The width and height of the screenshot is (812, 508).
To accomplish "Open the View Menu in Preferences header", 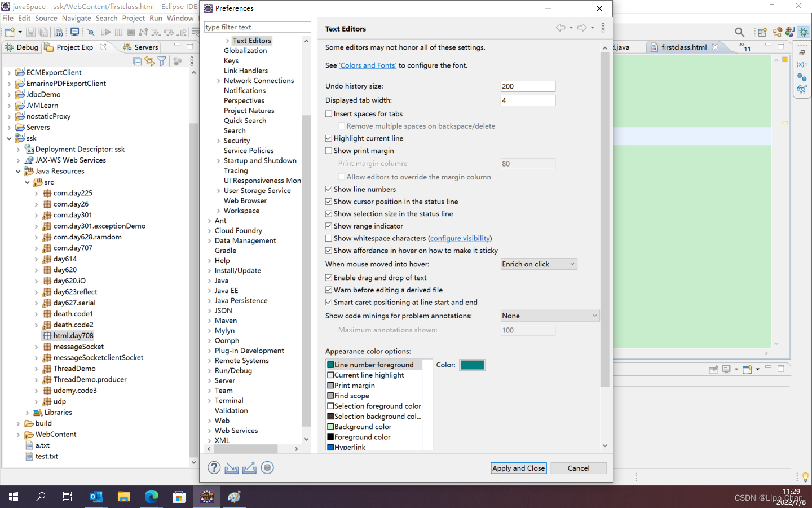I will (x=603, y=28).
